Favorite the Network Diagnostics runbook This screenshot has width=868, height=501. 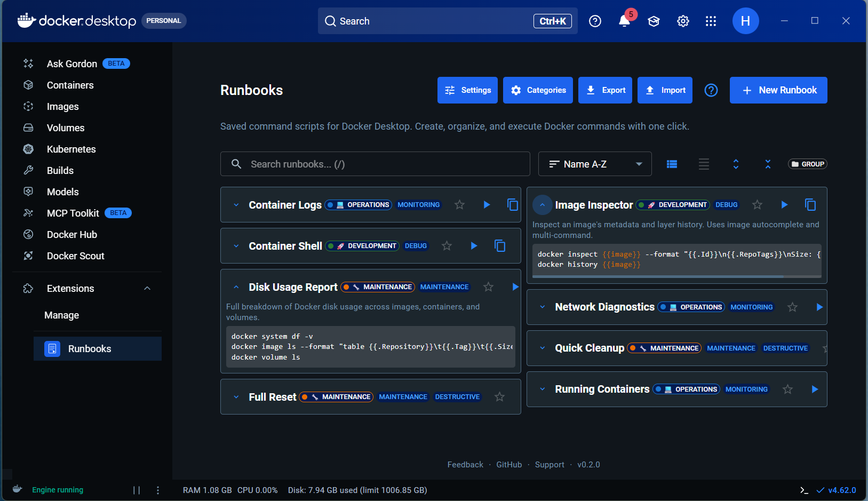pyautogui.click(x=792, y=307)
